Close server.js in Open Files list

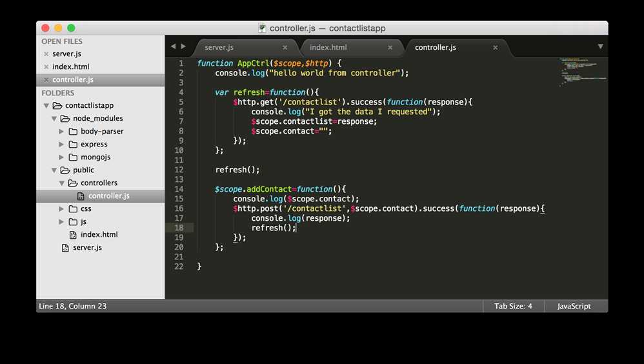coord(46,54)
